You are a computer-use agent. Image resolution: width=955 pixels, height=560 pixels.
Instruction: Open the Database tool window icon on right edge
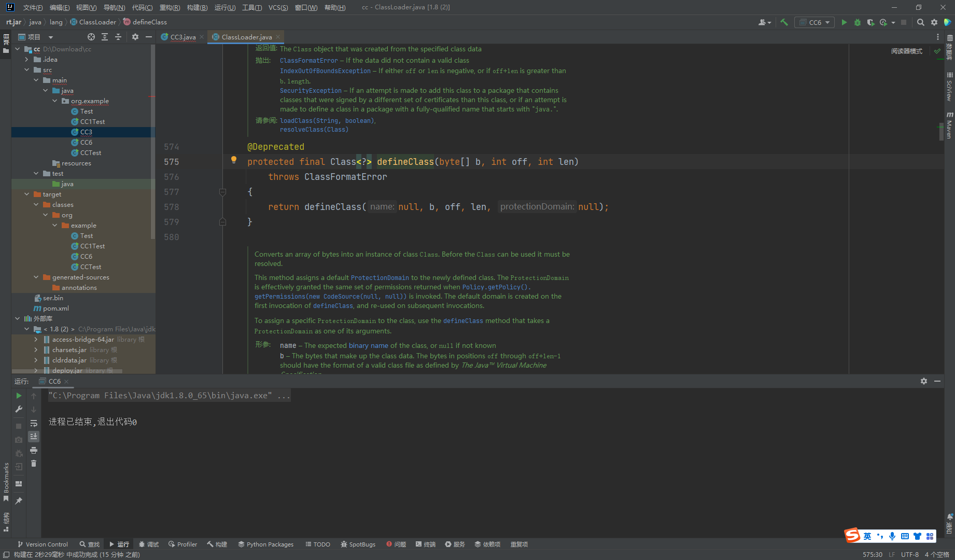click(x=950, y=47)
